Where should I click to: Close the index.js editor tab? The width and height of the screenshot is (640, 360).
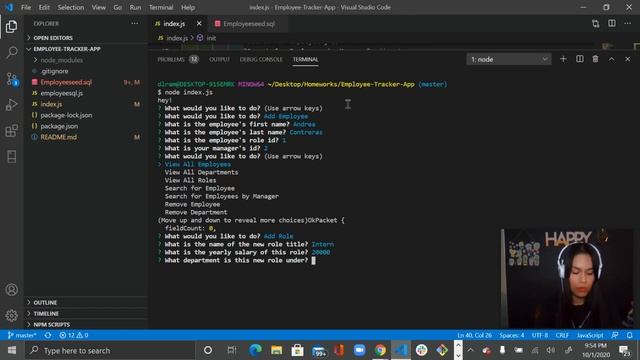click(x=199, y=24)
